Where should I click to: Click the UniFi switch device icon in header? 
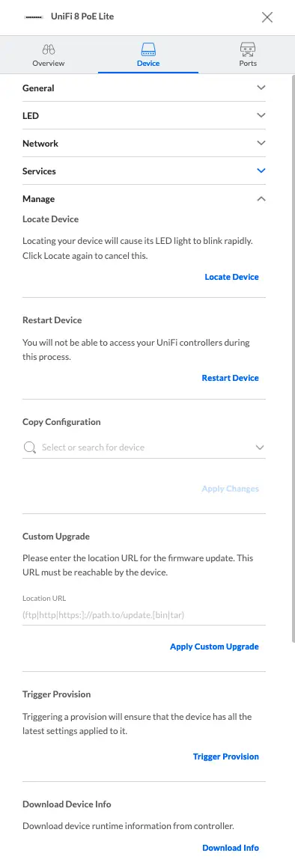pyautogui.click(x=34, y=17)
